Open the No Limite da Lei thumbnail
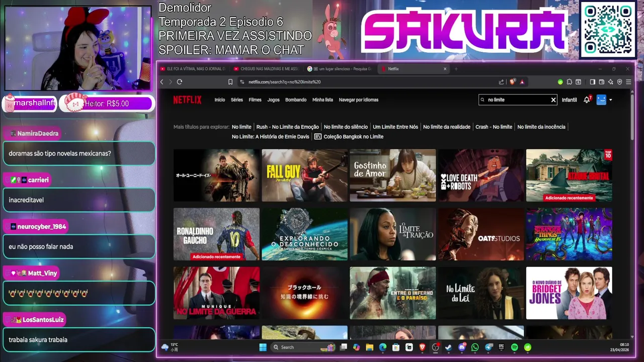The width and height of the screenshot is (644, 362). click(481, 293)
